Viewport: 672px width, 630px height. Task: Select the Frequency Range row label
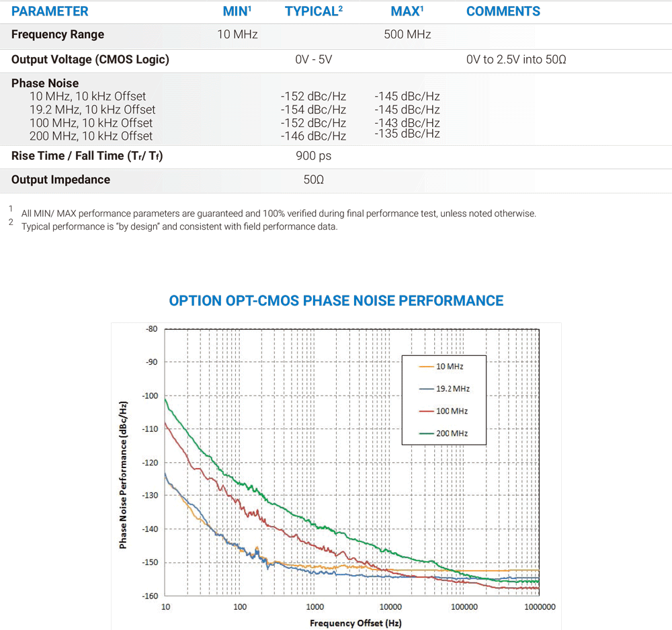click(58, 35)
